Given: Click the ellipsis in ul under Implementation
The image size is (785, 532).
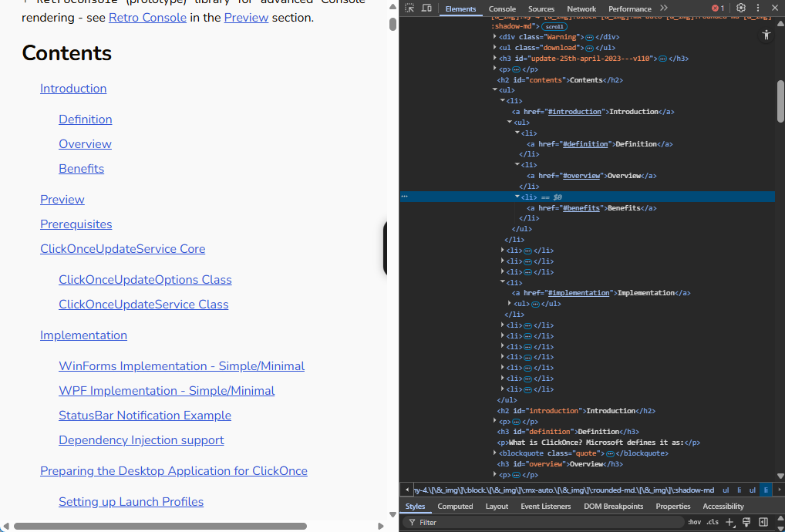Looking at the screenshot, I should 535,304.
